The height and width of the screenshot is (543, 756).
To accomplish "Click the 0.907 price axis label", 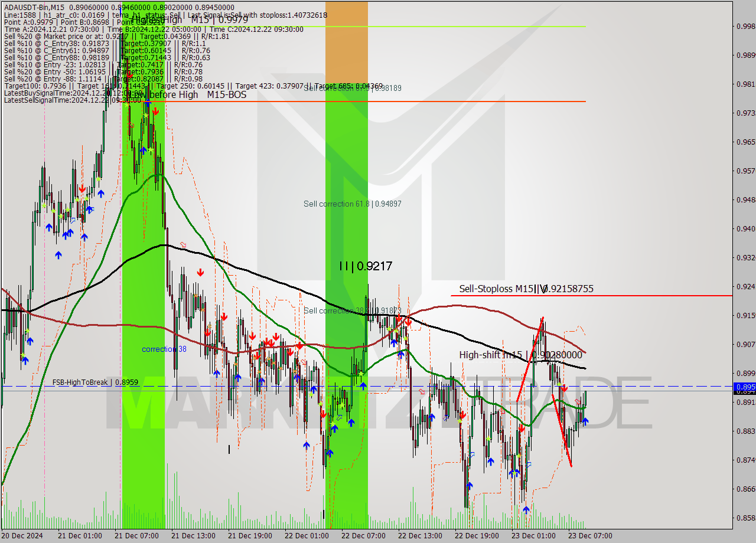I will tap(747, 344).
